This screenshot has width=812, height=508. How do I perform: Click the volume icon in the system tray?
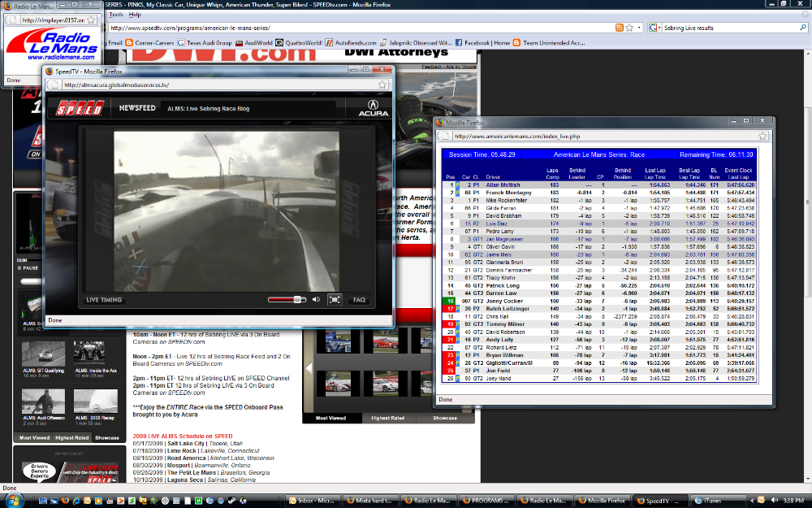point(774,500)
